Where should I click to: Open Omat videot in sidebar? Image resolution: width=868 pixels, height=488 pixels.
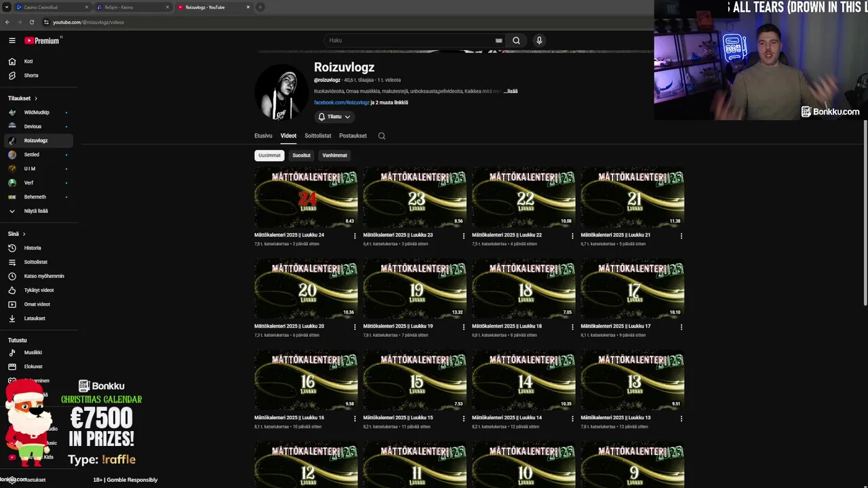[39, 304]
